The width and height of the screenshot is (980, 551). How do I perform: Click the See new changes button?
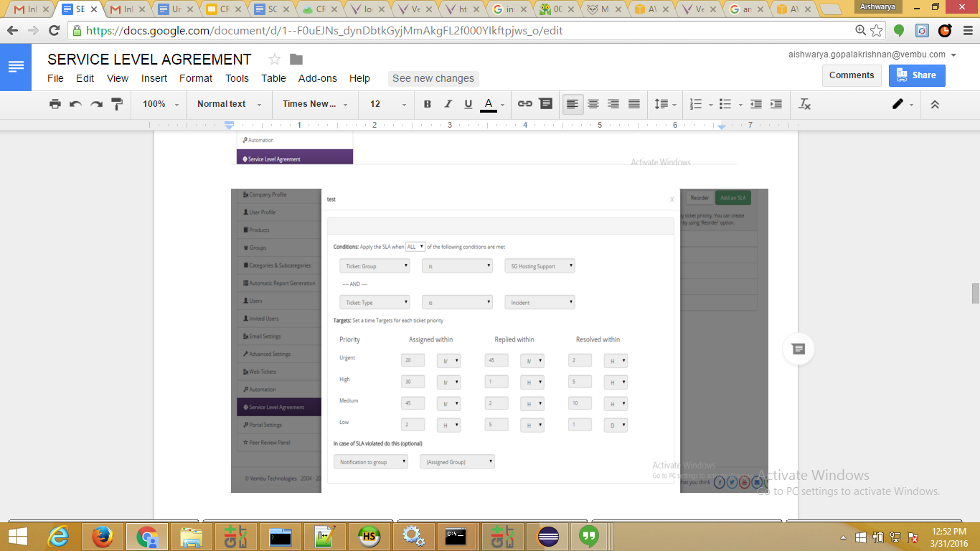[433, 78]
